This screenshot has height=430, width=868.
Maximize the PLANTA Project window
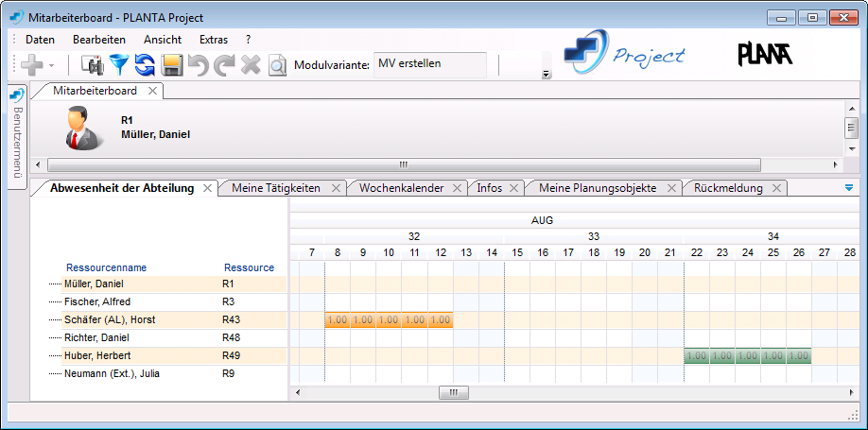click(812, 18)
